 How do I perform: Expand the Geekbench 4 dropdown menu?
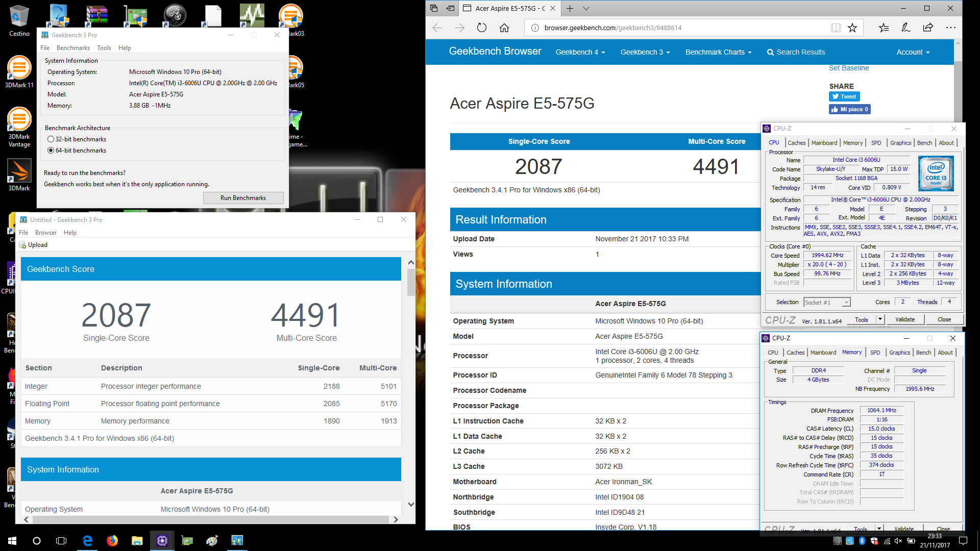(x=580, y=52)
